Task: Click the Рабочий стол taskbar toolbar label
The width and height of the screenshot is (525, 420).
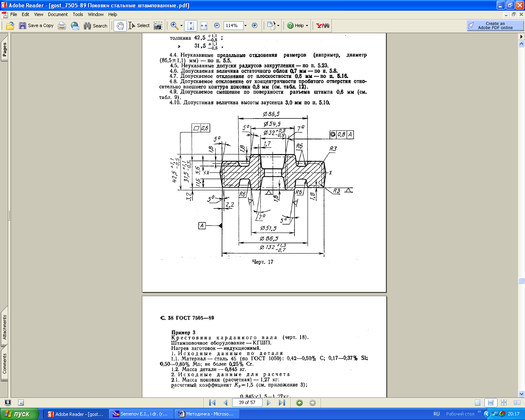Action: (x=460, y=414)
